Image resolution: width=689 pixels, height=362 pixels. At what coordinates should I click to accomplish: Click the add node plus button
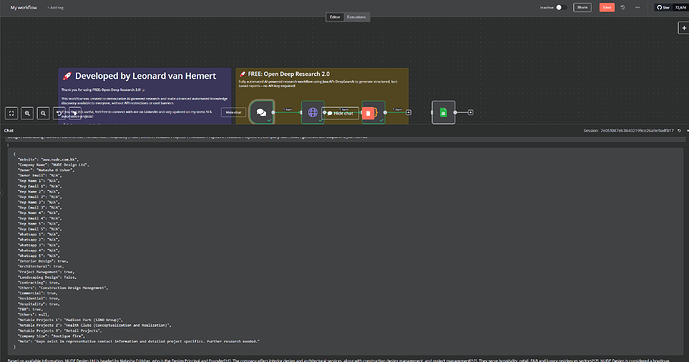click(x=684, y=28)
